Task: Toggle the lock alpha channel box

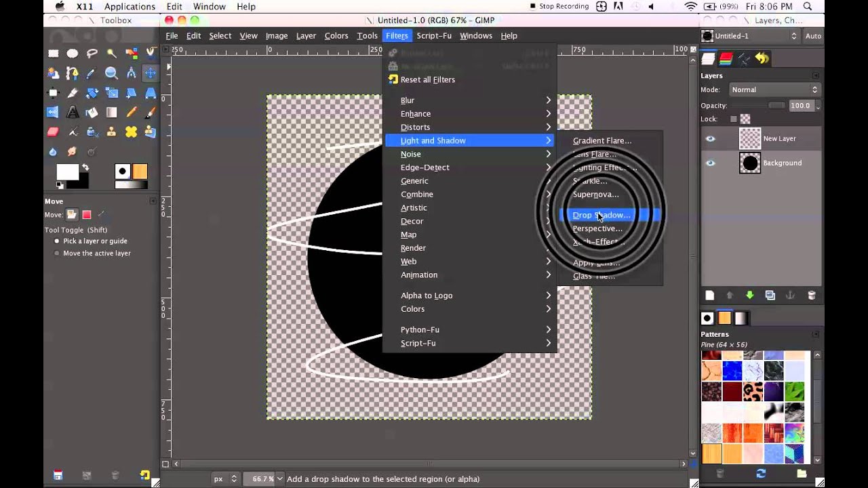Action: click(x=745, y=119)
